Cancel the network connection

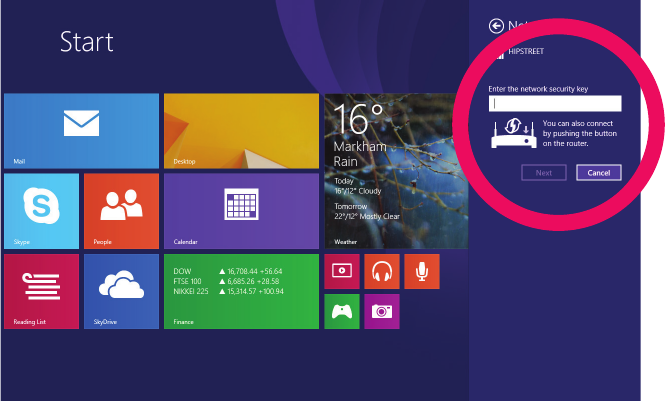(x=599, y=173)
